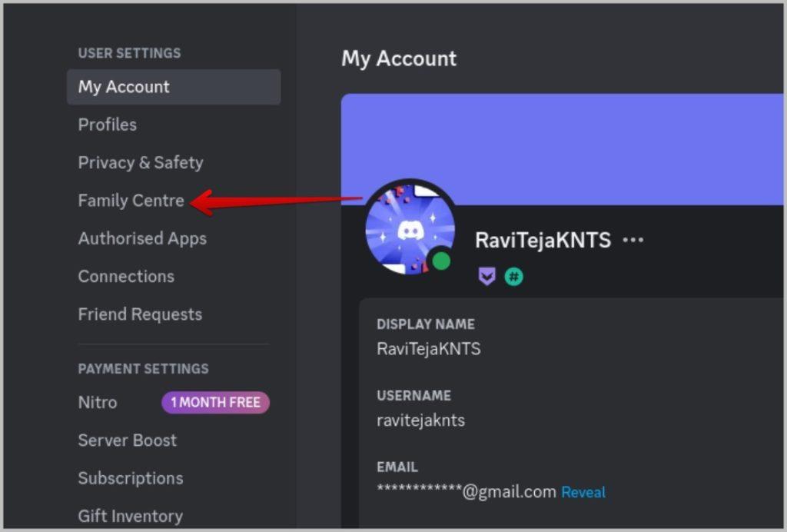This screenshot has width=787, height=532.
Task: Open Subscriptions settings
Action: coord(131,478)
